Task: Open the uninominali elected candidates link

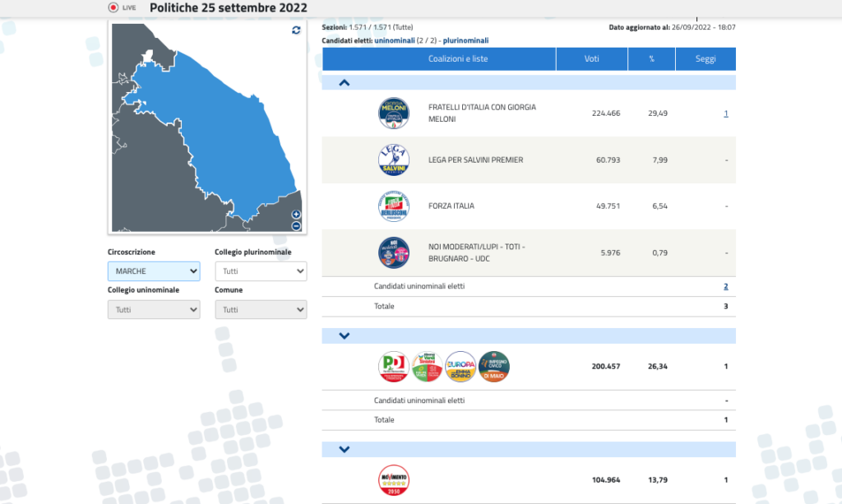Action: 395,40
